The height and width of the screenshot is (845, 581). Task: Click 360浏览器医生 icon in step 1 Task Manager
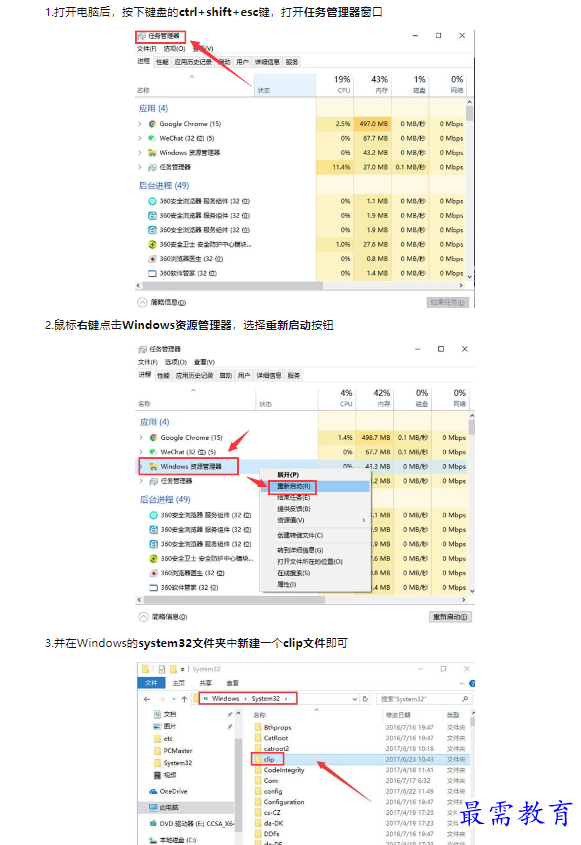(153, 259)
